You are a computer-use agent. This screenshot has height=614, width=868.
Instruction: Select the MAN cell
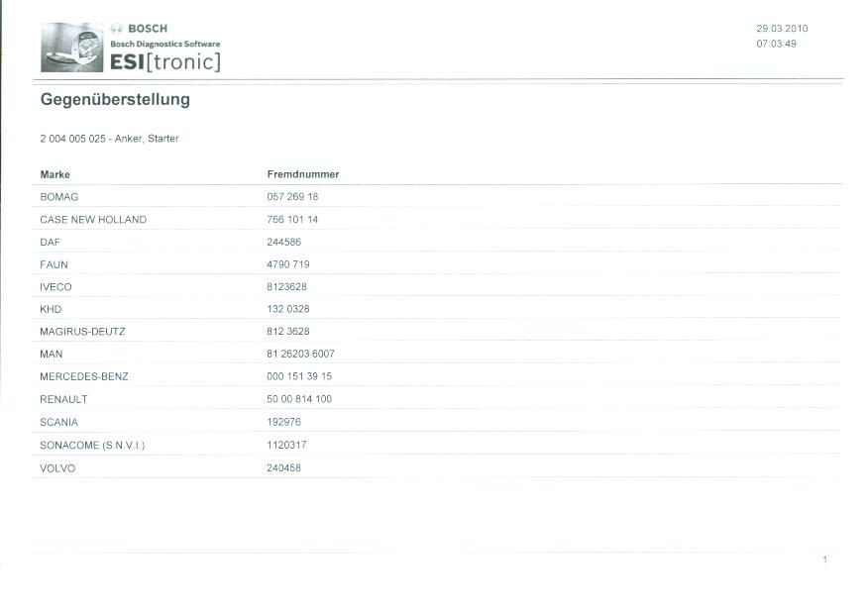pyautogui.click(x=51, y=354)
